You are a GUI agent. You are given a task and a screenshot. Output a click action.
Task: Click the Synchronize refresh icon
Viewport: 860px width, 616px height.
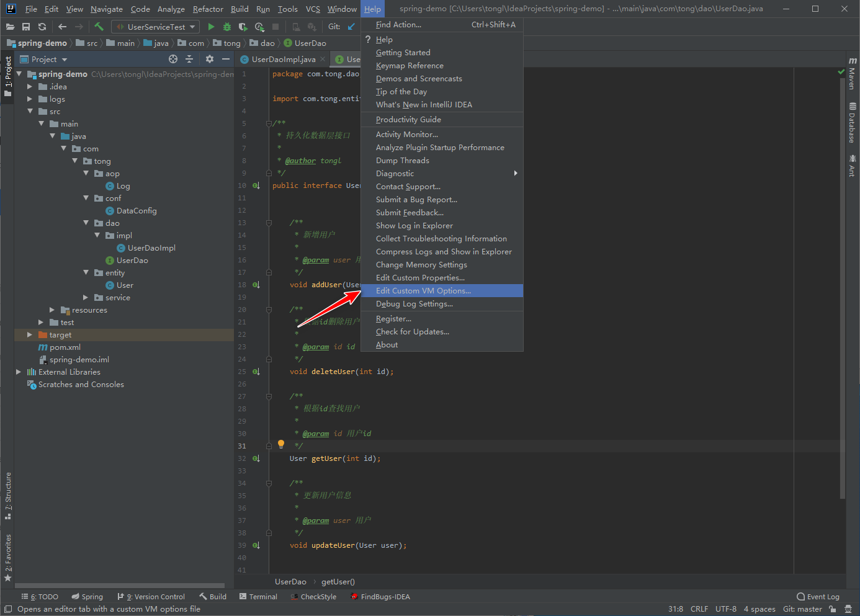tap(42, 27)
